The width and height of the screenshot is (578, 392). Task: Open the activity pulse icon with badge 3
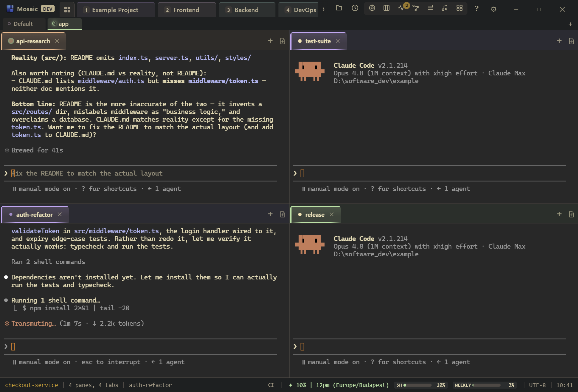(x=401, y=8)
